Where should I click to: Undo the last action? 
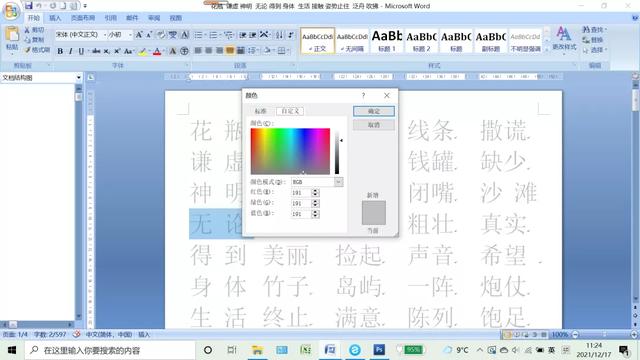pyautogui.click(x=39, y=6)
